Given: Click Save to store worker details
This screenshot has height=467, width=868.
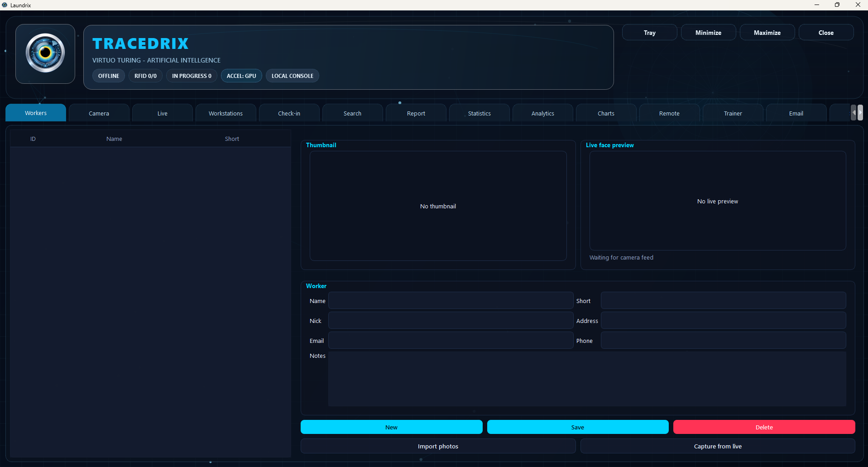Looking at the screenshot, I should point(577,427).
